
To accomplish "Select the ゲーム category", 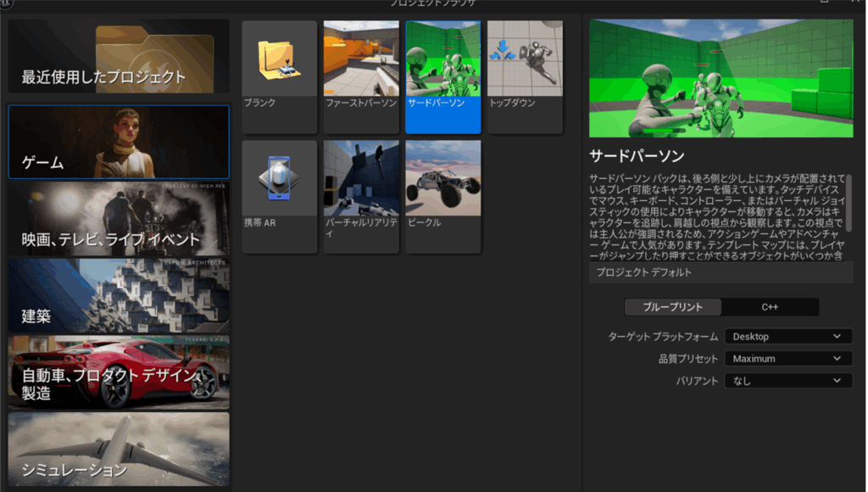I will (x=119, y=142).
